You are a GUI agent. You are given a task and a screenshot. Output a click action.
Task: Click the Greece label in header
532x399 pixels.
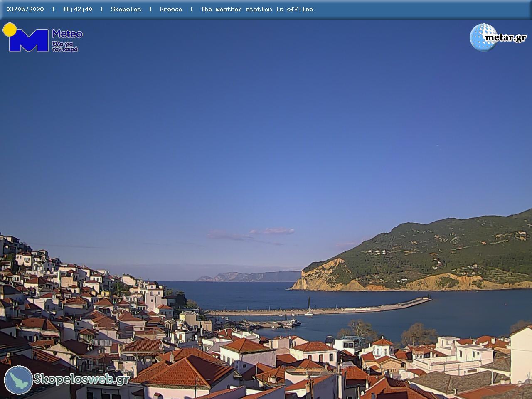coord(171,9)
